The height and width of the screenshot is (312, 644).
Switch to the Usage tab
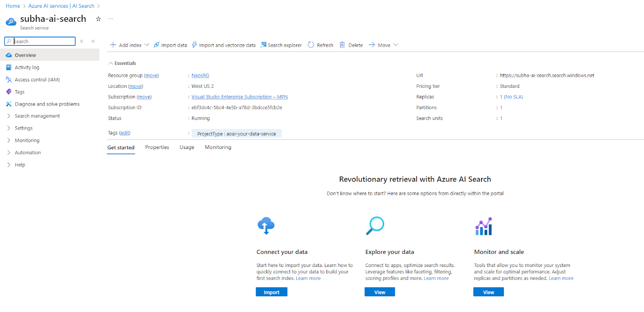click(x=187, y=147)
